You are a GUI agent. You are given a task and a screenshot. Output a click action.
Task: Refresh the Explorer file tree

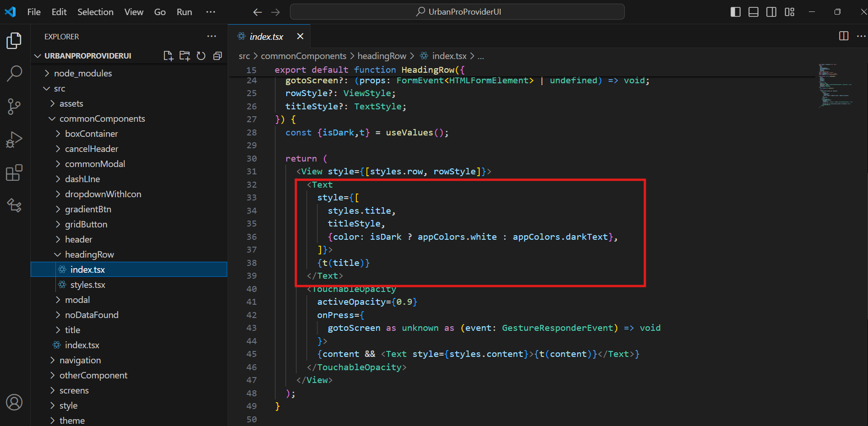[201, 56]
